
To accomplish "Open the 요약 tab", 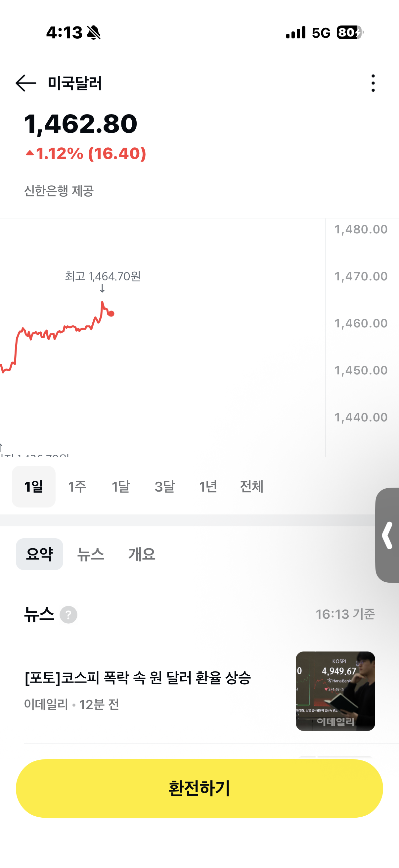I will tap(39, 554).
